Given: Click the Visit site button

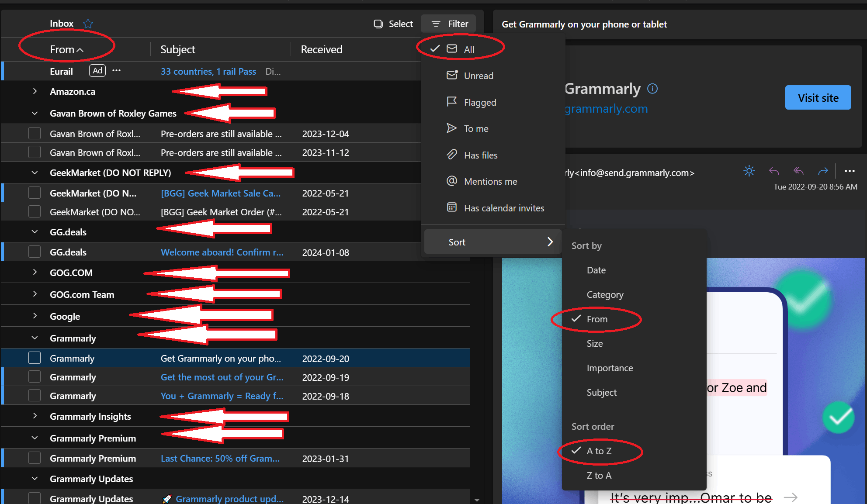Looking at the screenshot, I should [x=818, y=98].
